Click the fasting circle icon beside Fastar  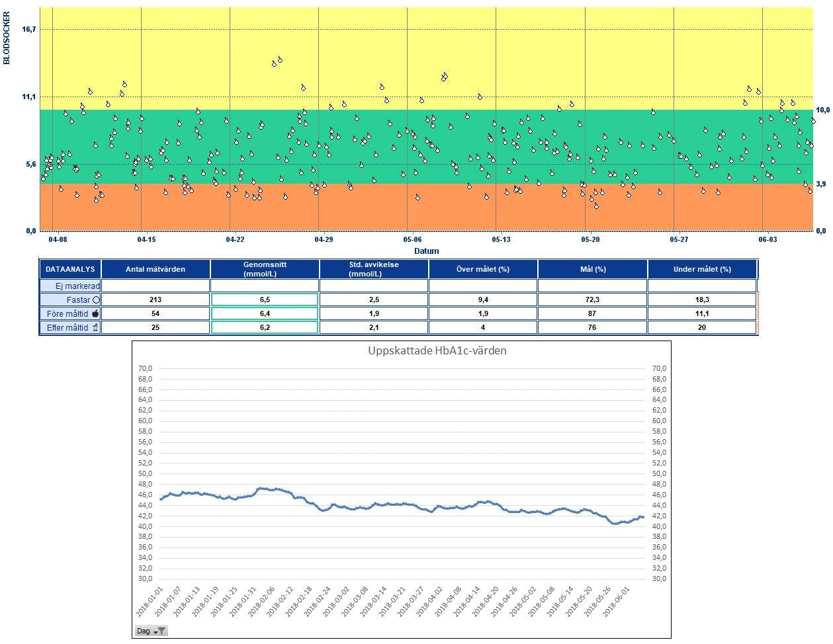[96, 300]
